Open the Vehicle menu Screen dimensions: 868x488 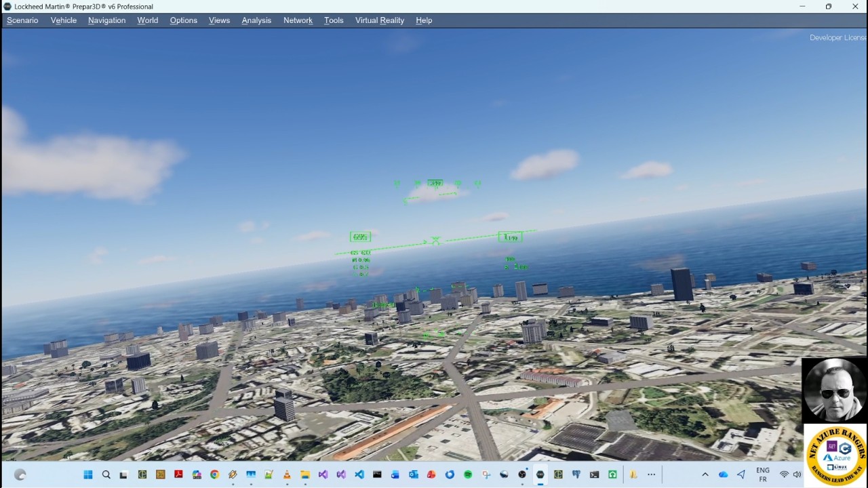(x=64, y=20)
